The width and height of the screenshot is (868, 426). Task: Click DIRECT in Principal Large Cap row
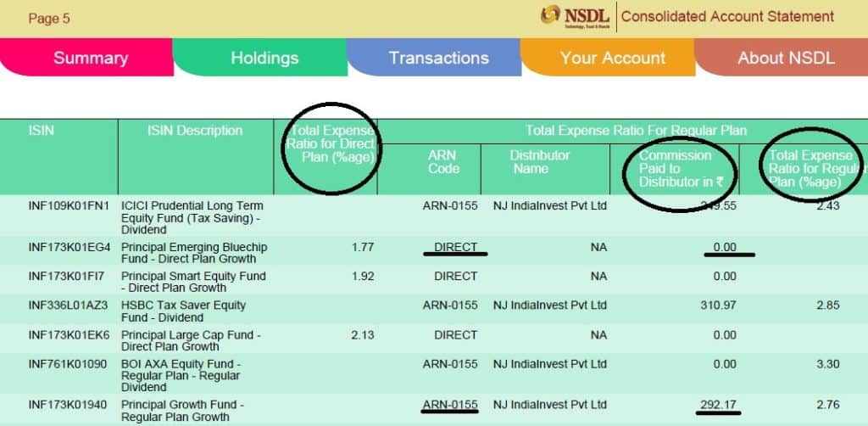(455, 335)
